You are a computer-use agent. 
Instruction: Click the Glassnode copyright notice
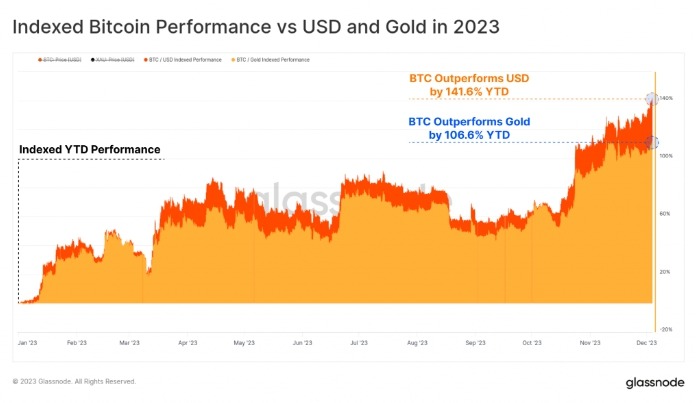(x=74, y=381)
